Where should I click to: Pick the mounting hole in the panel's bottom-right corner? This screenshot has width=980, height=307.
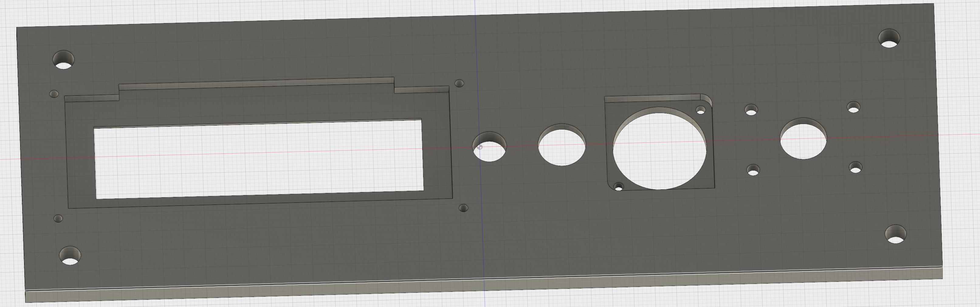pyautogui.click(x=896, y=234)
